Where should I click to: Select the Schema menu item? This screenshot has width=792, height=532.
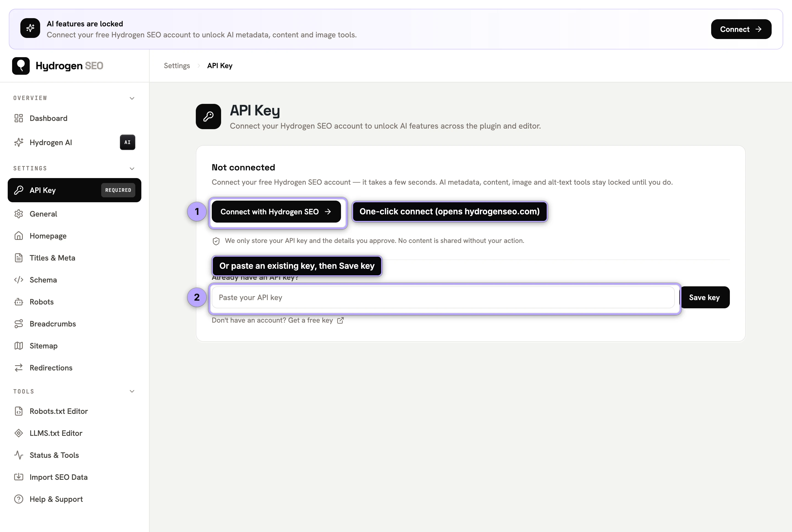coord(43,280)
